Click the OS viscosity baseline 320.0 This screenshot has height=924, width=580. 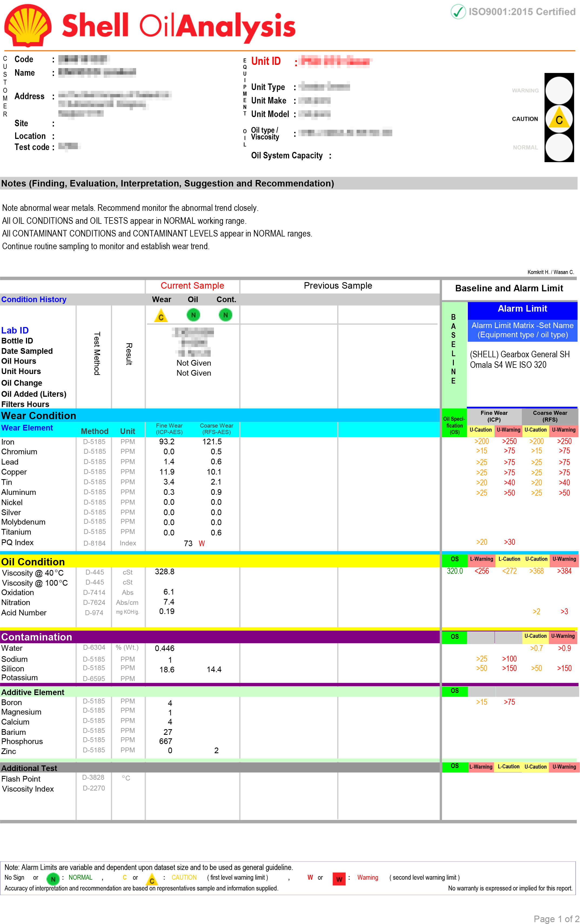click(455, 571)
